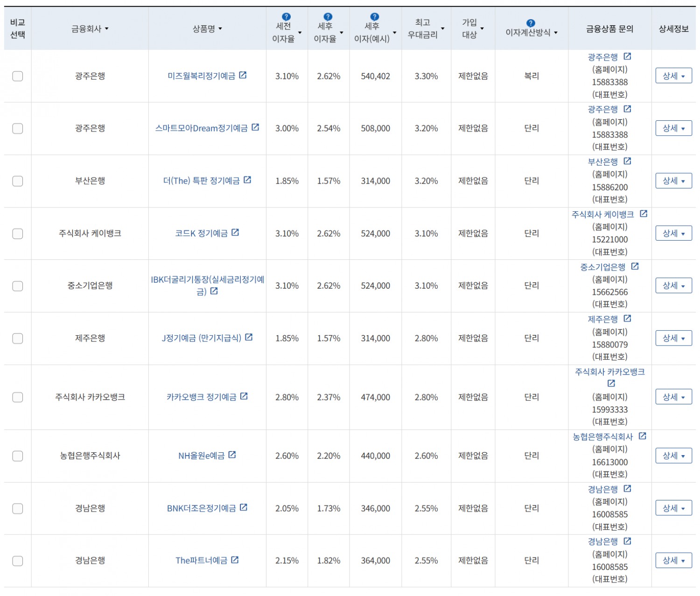Screen dimensions: 700x596
Task: Expand 상세 details for 농협은행주식회사 row
Action: 674,456
